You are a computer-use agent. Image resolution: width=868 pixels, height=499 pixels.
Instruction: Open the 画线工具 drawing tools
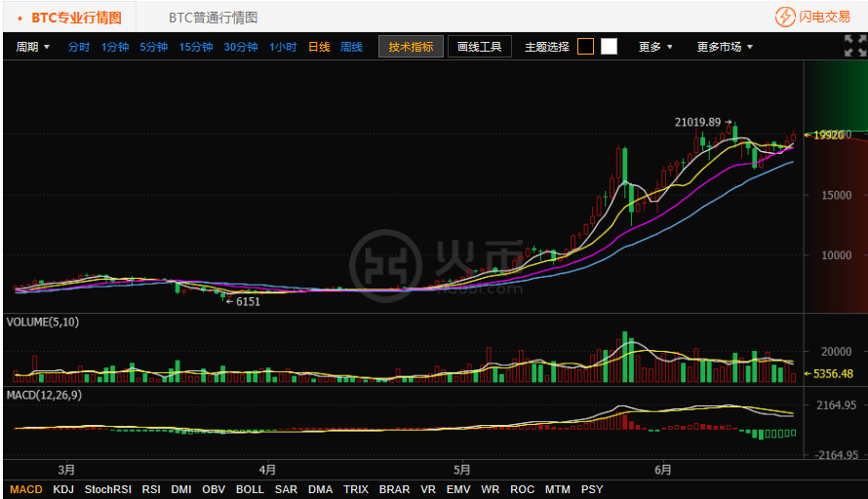click(479, 47)
